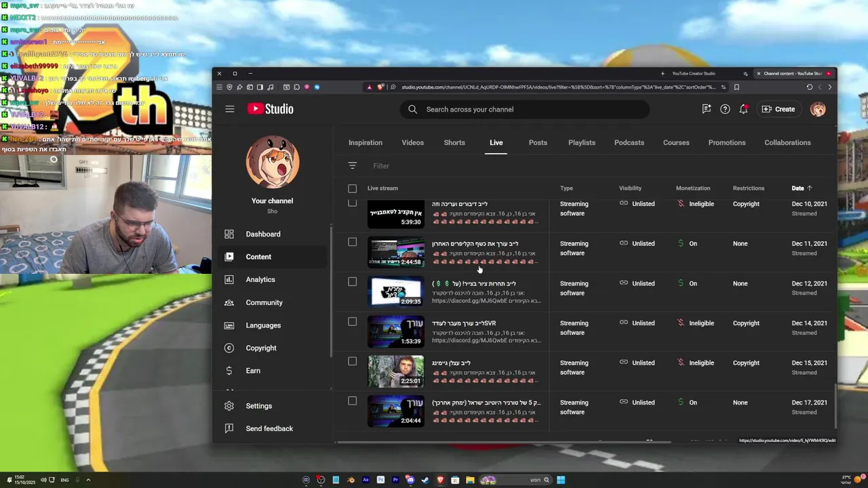Open Community in the sidebar
The image size is (868, 488).
pyautogui.click(x=264, y=302)
